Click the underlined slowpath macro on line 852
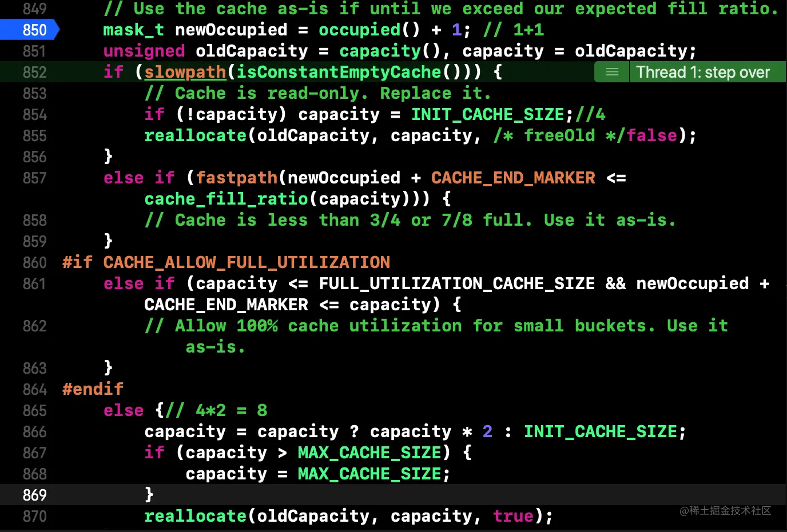 185,72
